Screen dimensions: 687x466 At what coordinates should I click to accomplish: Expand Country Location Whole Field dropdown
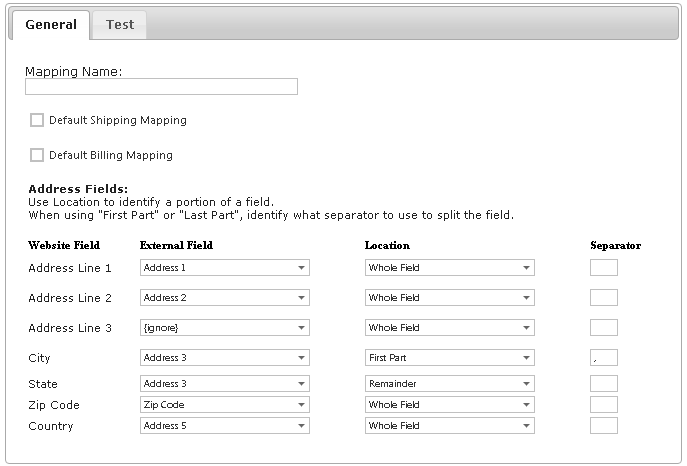tap(449, 426)
